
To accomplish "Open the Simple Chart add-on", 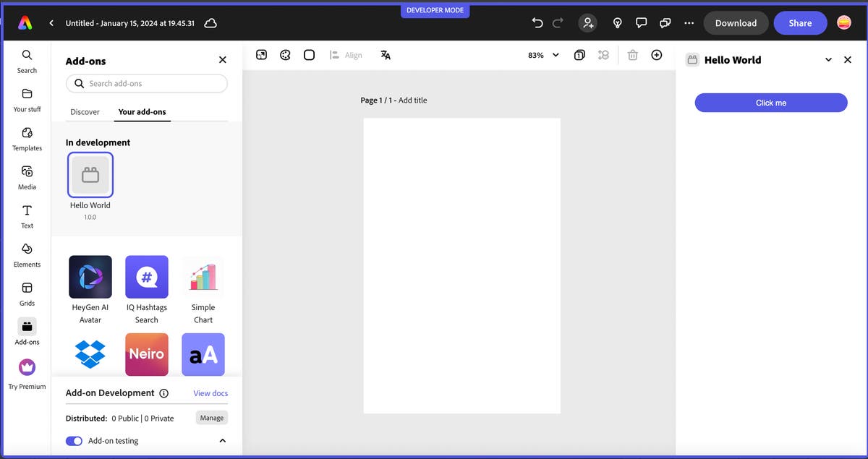I will pyautogui.click(x=203, y=277).
